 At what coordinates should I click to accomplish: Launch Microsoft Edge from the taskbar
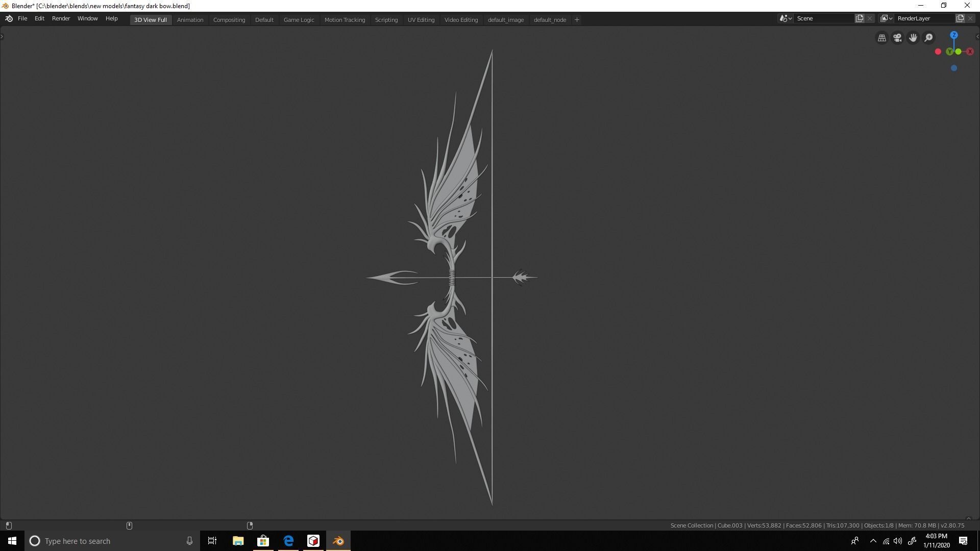pos(288,540)
